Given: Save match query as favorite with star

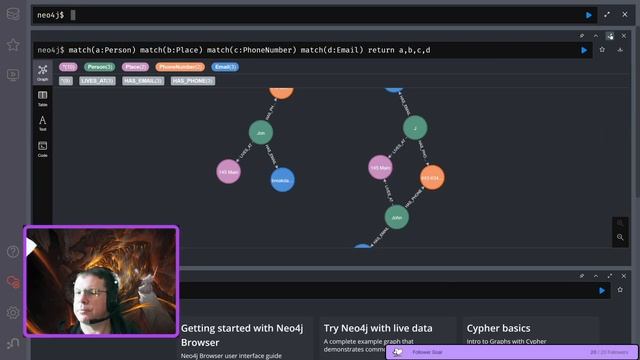Looking at the screenshot, I should coord(602,50).
